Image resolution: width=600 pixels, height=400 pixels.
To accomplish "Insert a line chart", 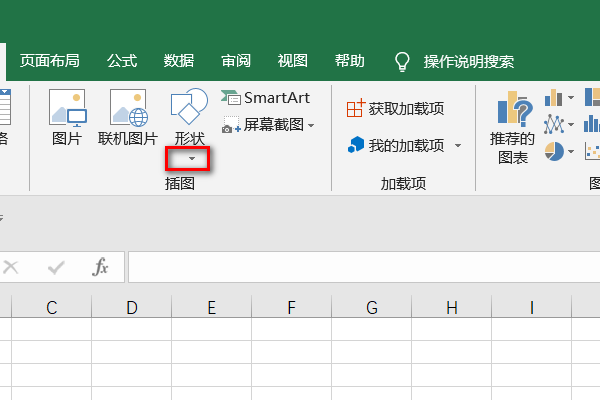I will (554, 124).
